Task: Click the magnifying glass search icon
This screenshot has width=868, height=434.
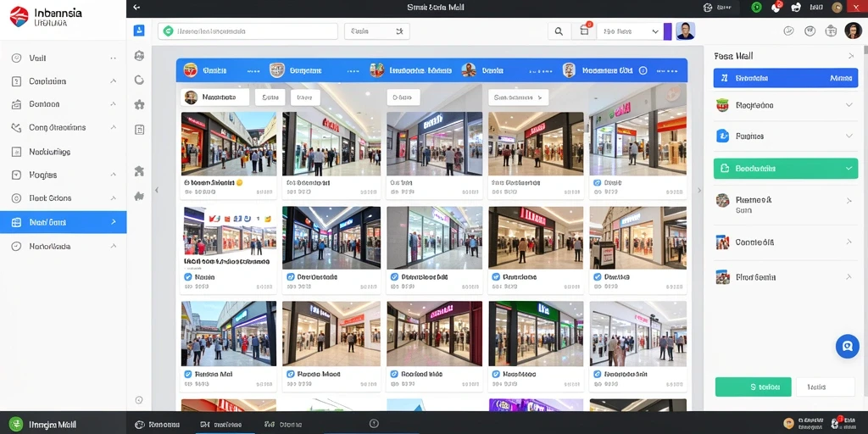Action: 559,31
